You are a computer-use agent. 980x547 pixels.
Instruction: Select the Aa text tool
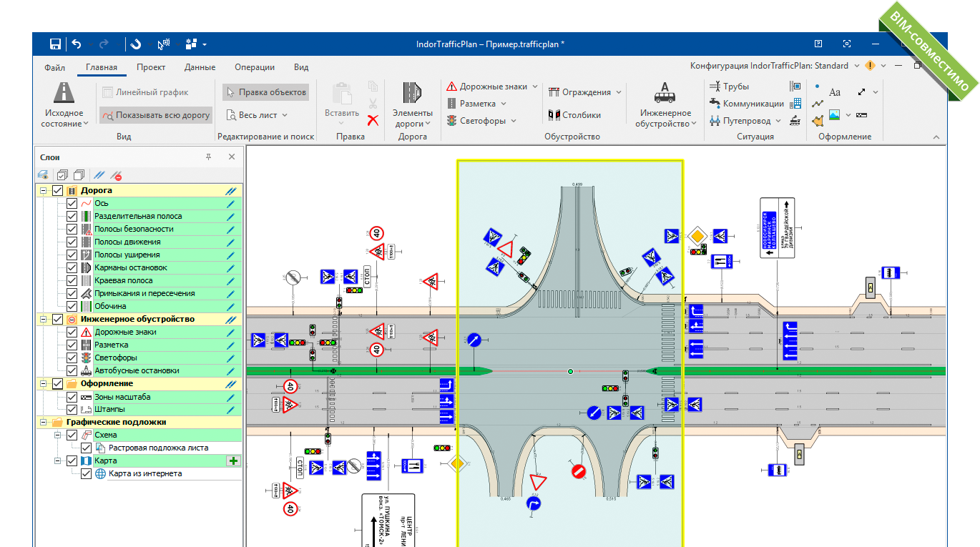835,92
